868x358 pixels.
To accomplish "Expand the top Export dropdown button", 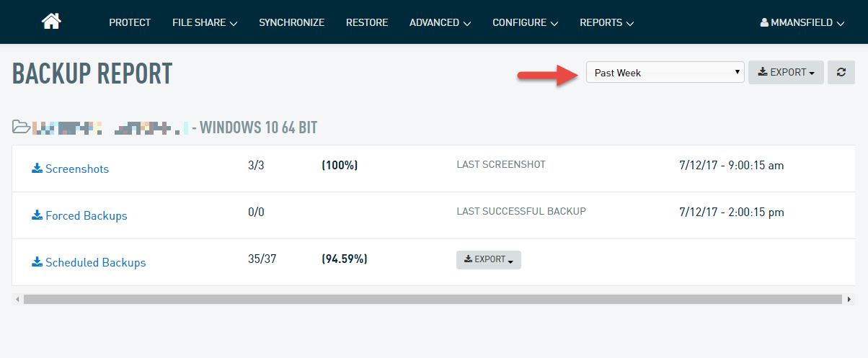I will coord(786,72).
